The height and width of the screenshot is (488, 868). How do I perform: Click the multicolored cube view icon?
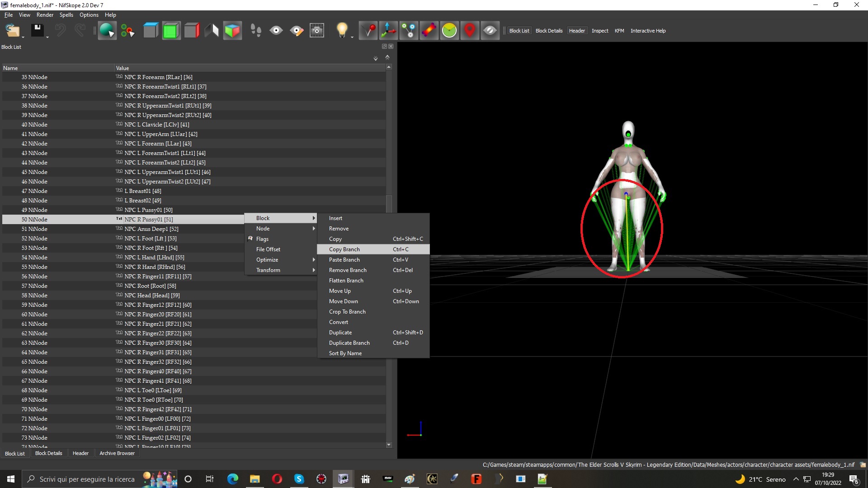point(232,31)
